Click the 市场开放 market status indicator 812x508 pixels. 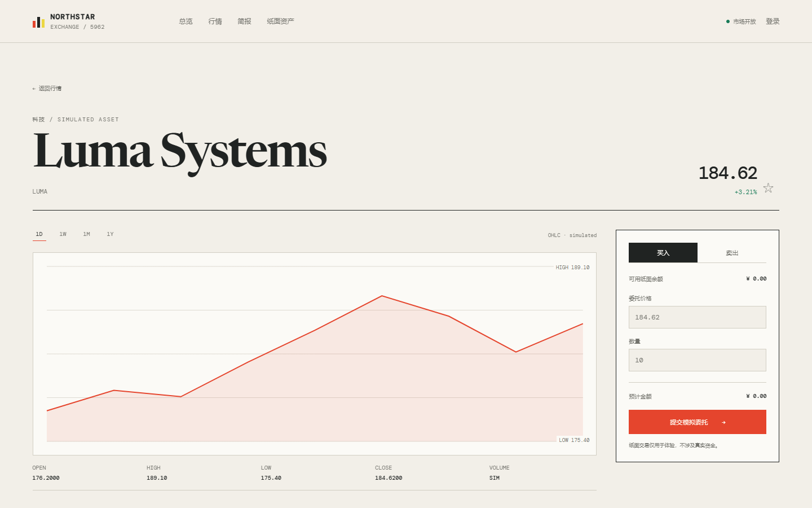point(741,21)
